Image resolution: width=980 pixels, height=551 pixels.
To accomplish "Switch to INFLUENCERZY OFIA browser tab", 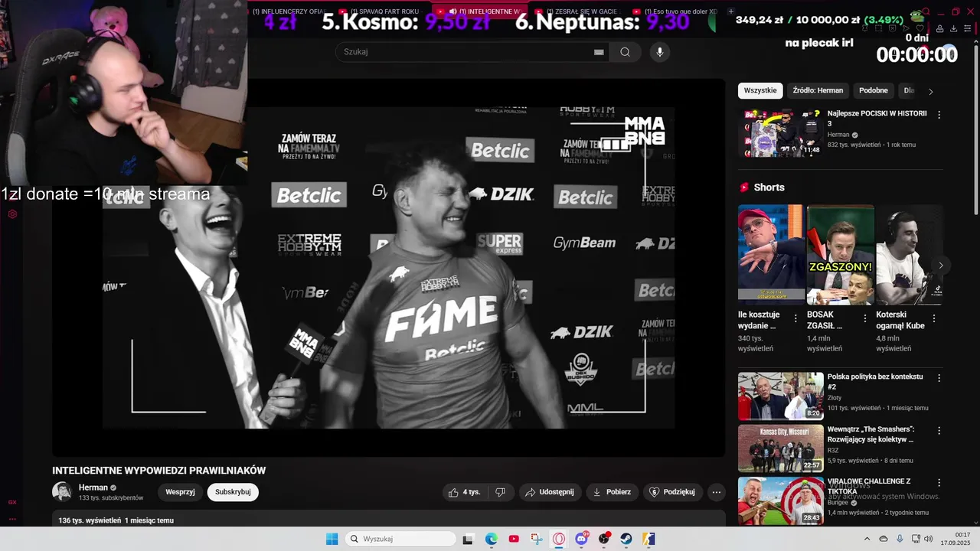I will (287, 11).
